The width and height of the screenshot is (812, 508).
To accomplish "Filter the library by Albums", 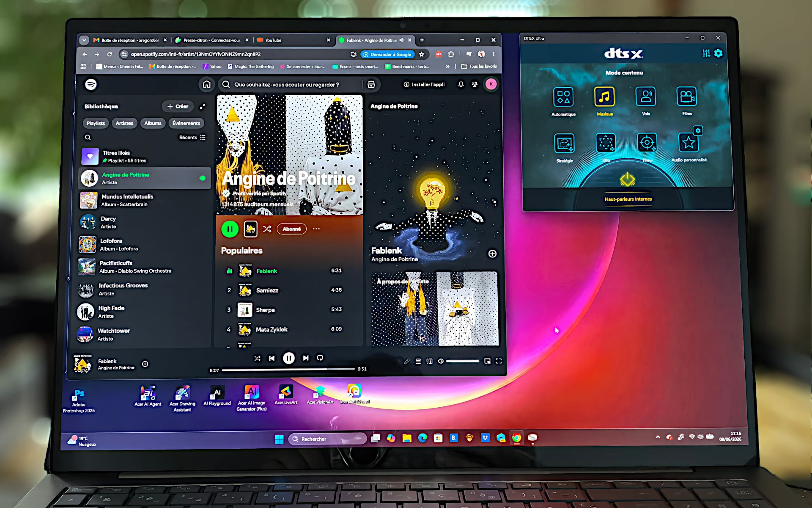I will click(x=153, y=123).
